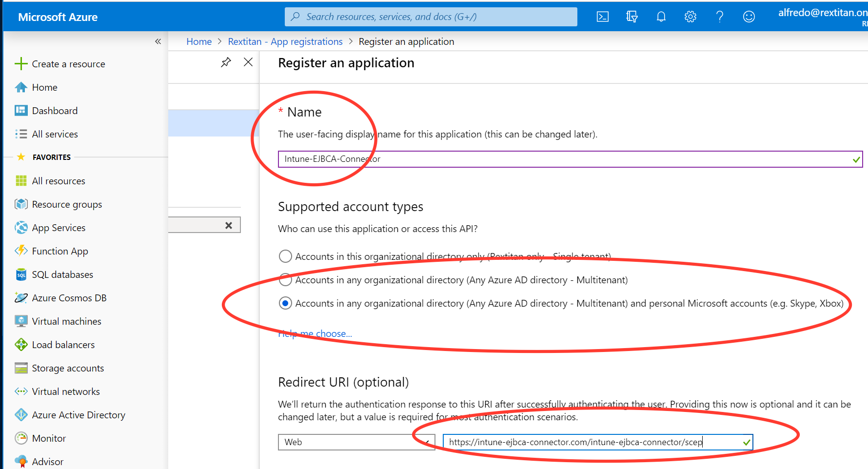The height and width of the screenshot is (469, 868).
Task: Click the Create a resource plus icon
Action: 21,64
